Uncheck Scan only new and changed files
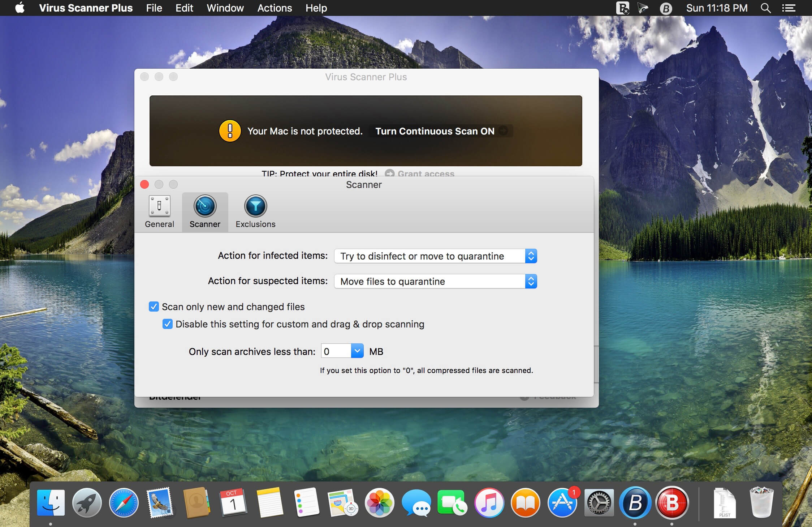The image size is (812, 527). click(154, 307)
